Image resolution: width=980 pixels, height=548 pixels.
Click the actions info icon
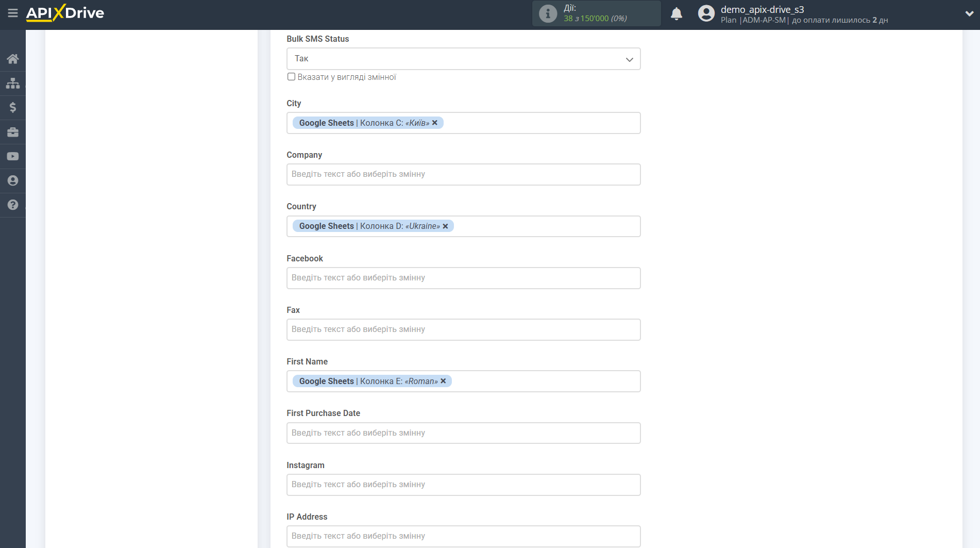(548, 13)
